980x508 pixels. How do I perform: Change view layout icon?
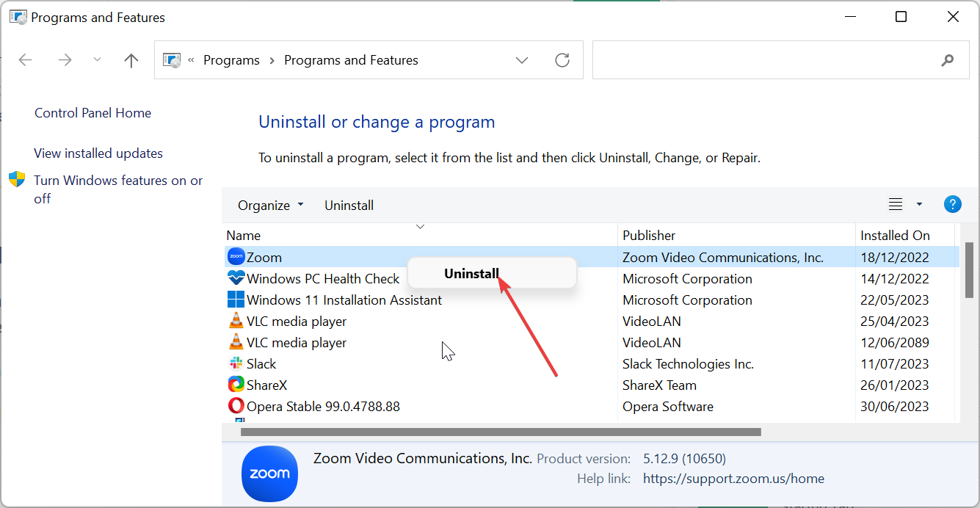pyautogui.click(x=896, y=205)
